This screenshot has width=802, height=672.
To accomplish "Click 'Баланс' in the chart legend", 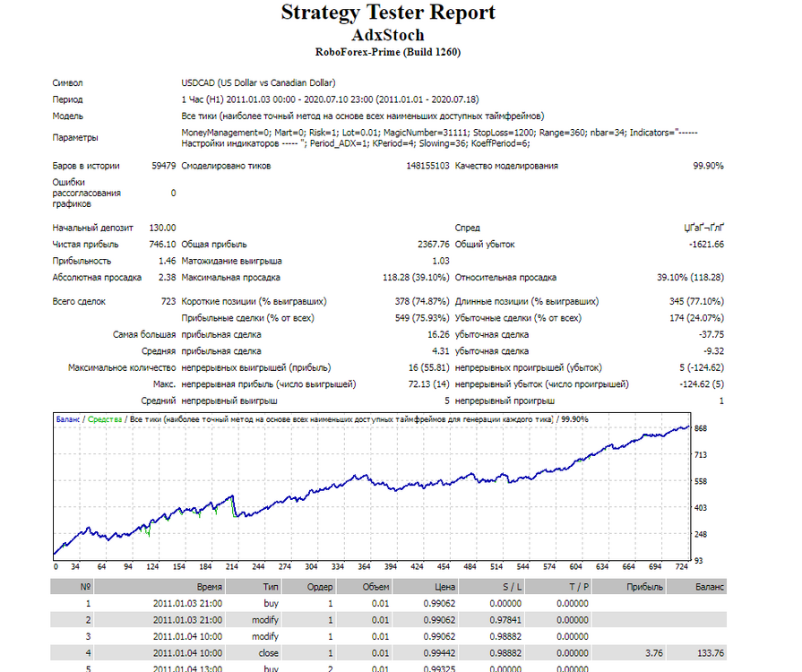I will coord(68,419).
